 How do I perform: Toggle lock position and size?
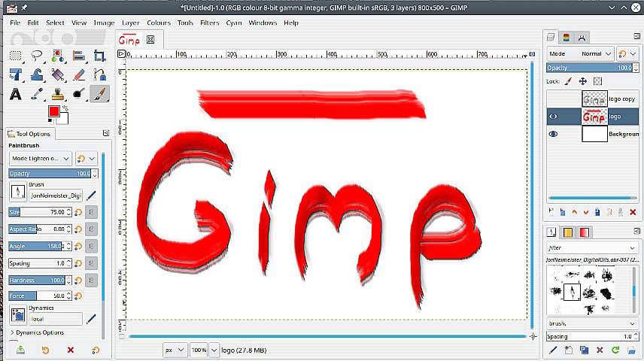pyautogui.click(x=583, y=81)
